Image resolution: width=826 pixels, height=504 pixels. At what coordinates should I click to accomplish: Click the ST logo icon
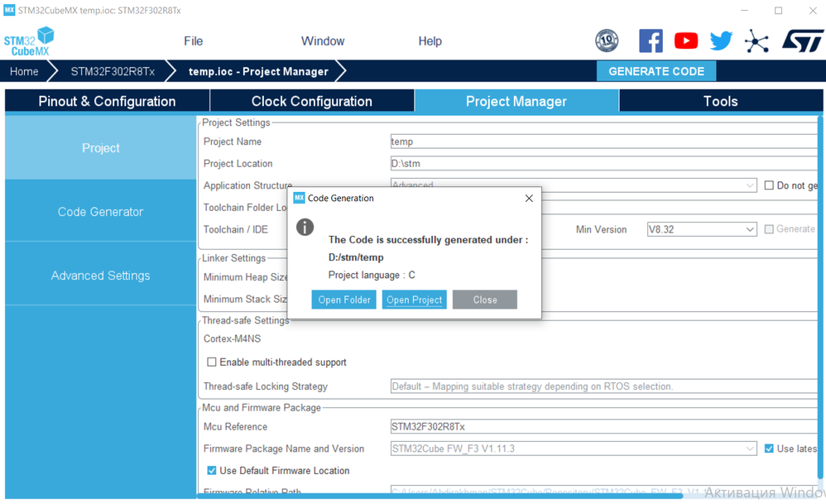pyautogui.click(x=802, y=41)
